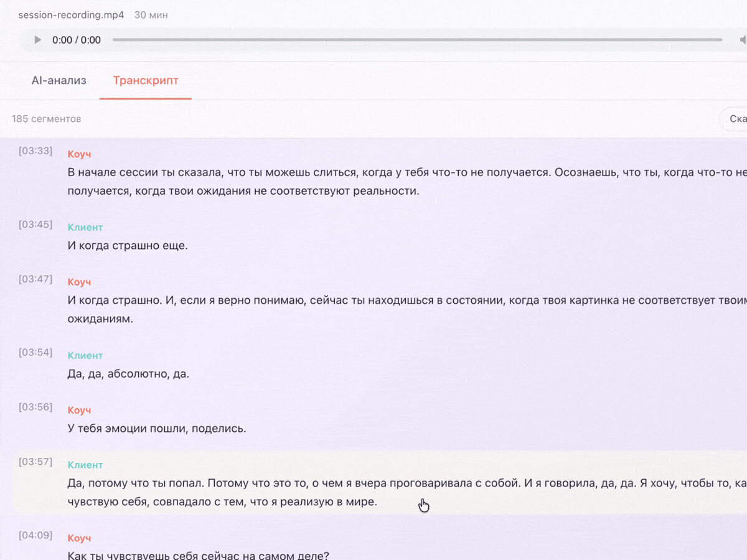This screenshot has width=747, height=560.
Task: Open the AI-анализ tab
Action: (x=59, y=80)
